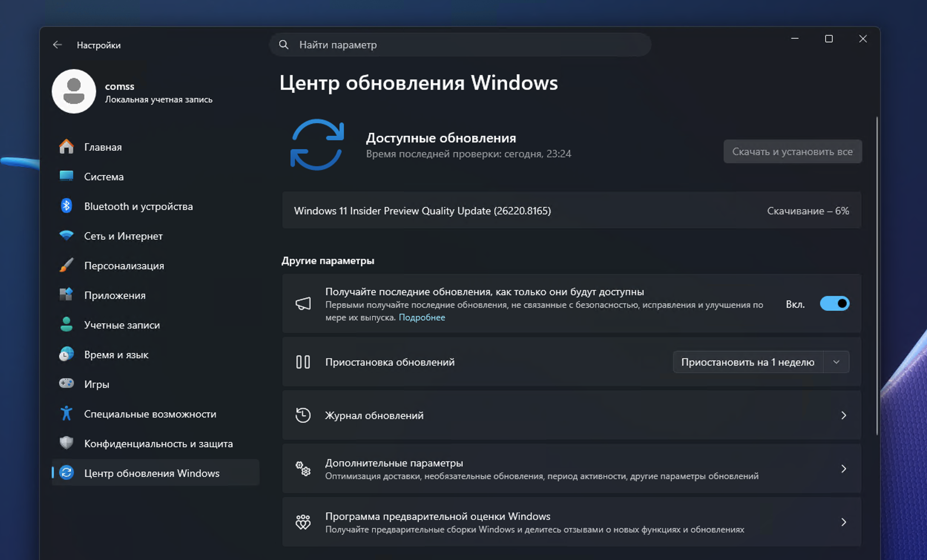Select the Система sidebar icon
This screenshot has height=560, width=927.
click(x=67, y=177)
